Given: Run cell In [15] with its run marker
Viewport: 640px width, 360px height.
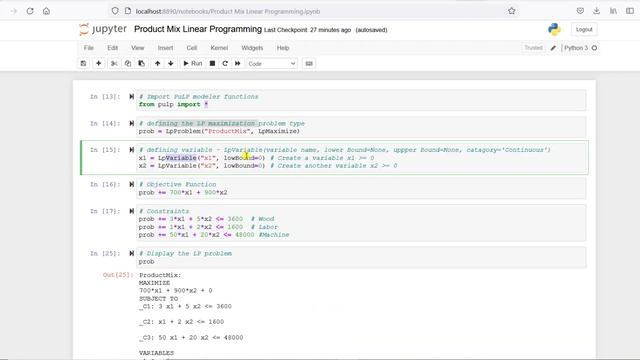Looking at the screenshot, I should click(x=131, y=150).
